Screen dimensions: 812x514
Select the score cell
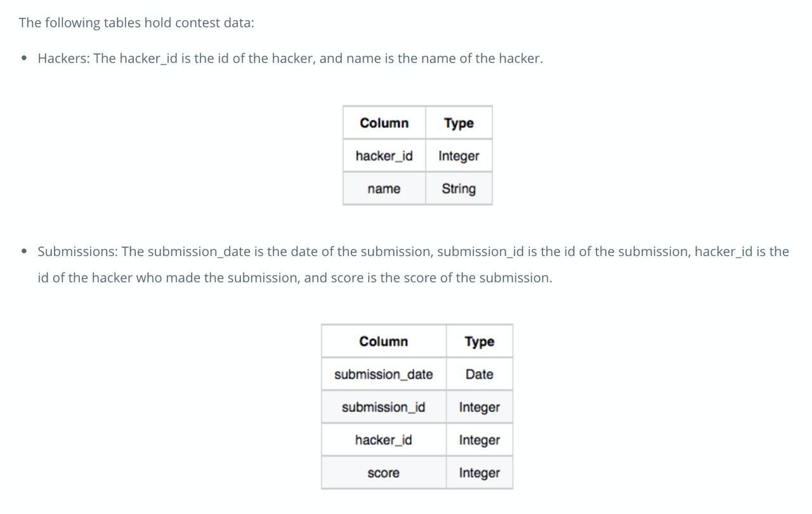[x=384, y=473]
